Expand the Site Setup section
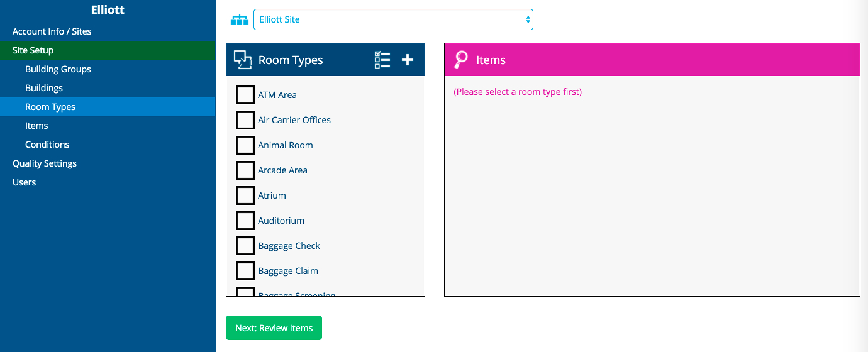 coord(33,50)
